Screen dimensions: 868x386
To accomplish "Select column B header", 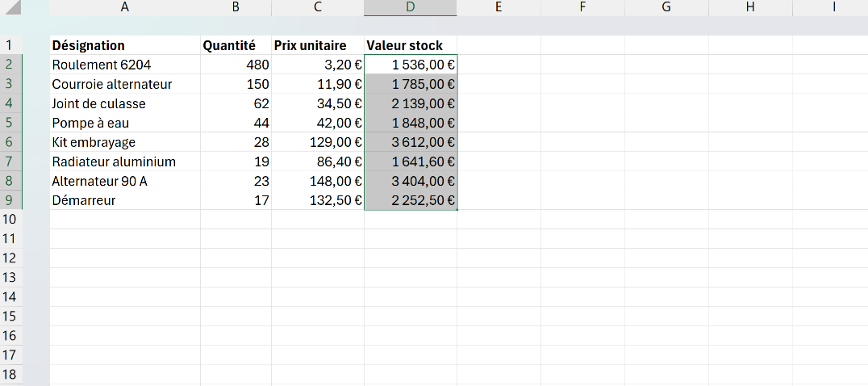I will coord(236,7).
